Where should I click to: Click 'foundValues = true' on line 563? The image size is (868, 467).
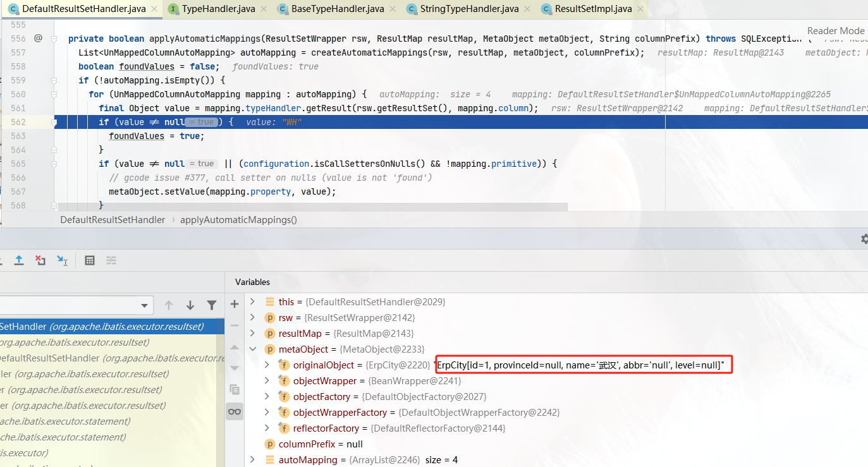[156, 136]
